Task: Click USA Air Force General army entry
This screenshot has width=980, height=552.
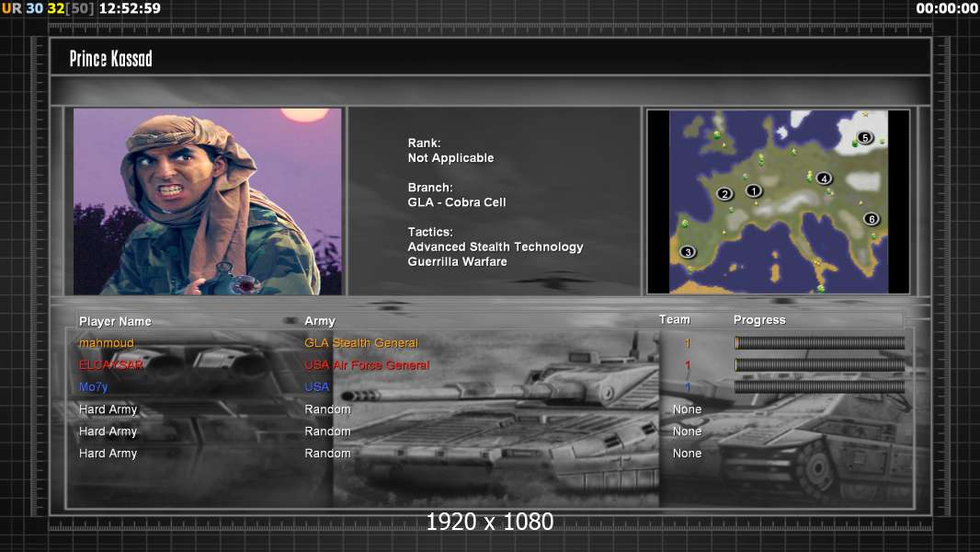Action: (367, 365)
